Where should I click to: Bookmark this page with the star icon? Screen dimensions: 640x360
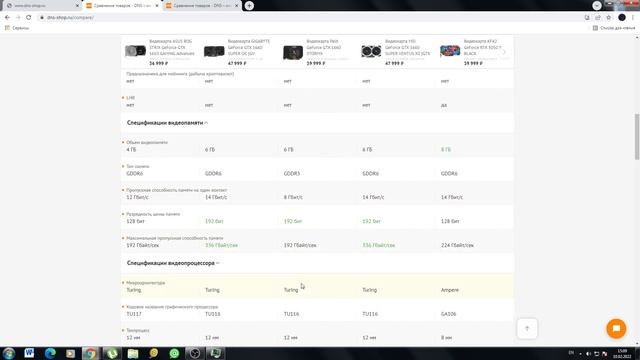609,18
